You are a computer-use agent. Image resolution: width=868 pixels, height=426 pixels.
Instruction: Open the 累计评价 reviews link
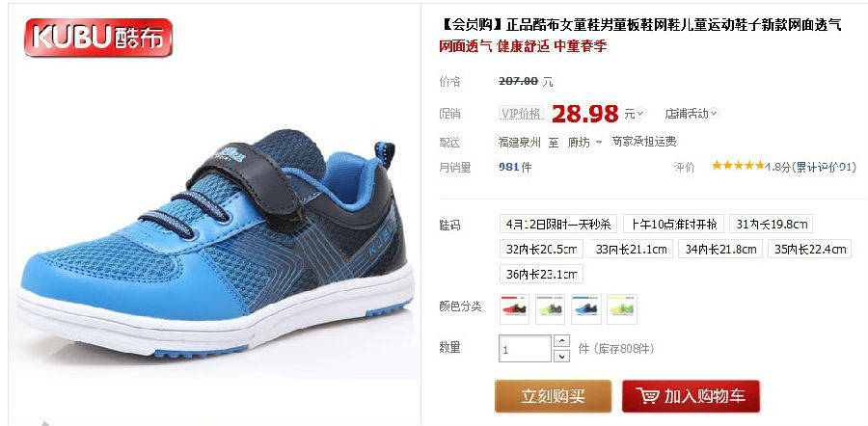pyautogui.click(x=826, y=167)
